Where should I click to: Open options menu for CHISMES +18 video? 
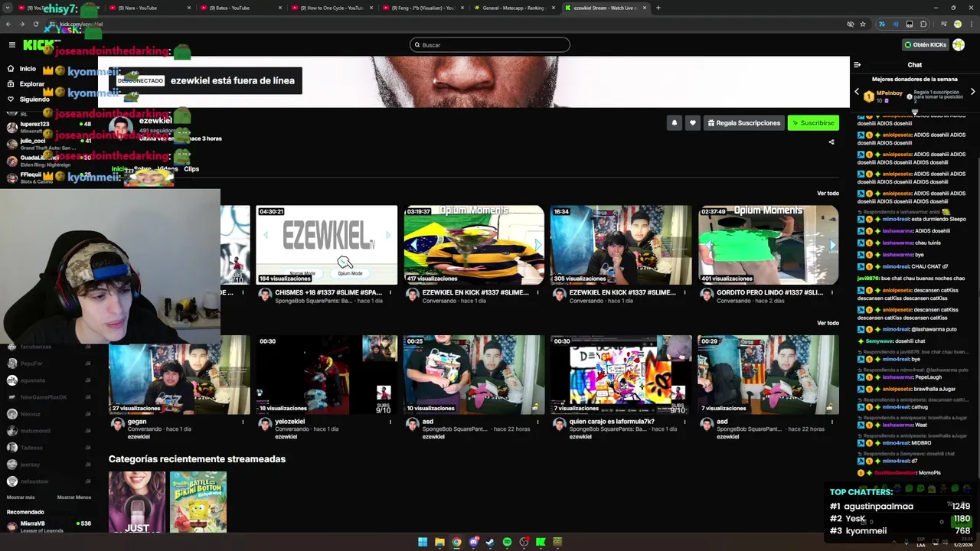pyautogui.click(x=390, y=292)
